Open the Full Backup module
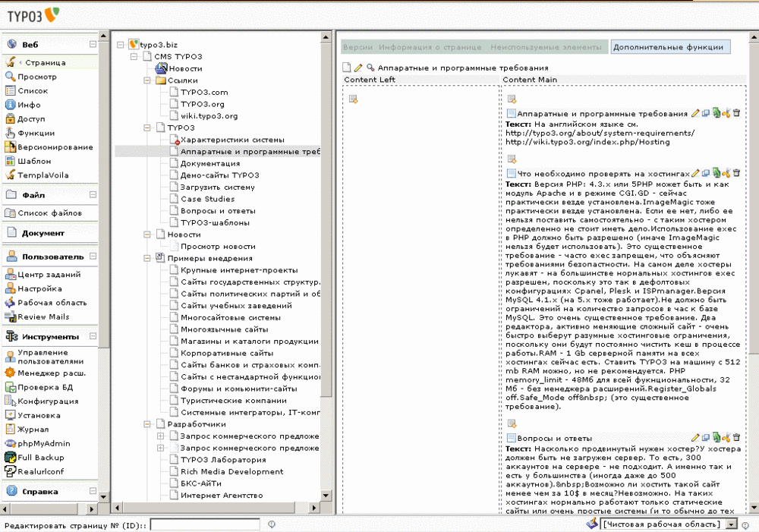759x532 pixels. pos(41,457)
